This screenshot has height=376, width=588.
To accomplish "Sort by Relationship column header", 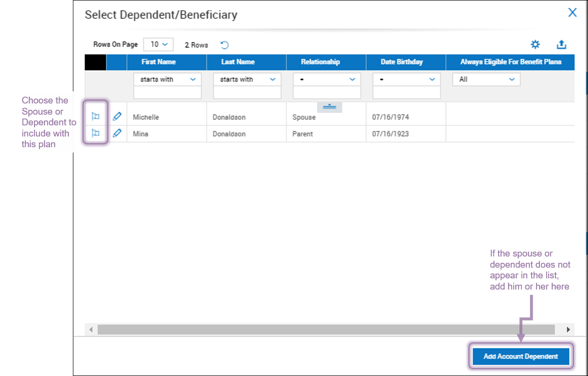I will [x=326, y=62].
